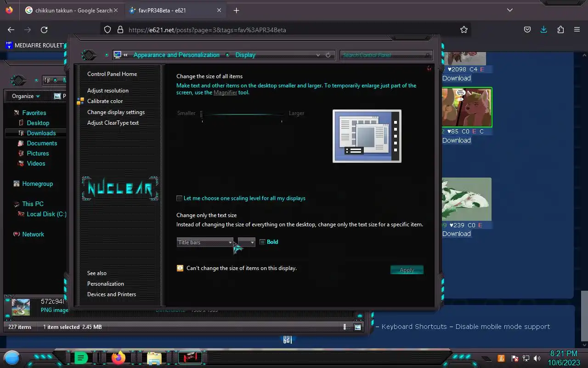Viewport: 588px width, 368px height.
Task: Open the Firefox hamburger application menu
Action: pos(577,29)
